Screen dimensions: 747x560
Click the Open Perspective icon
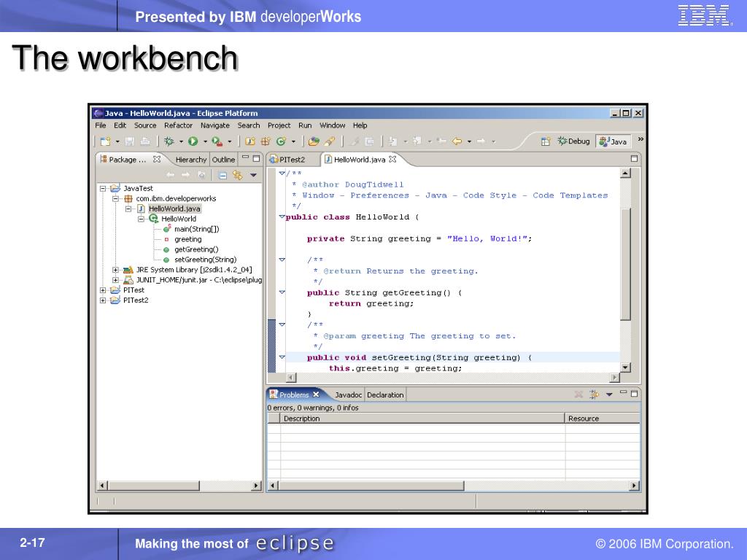point(546,141)
